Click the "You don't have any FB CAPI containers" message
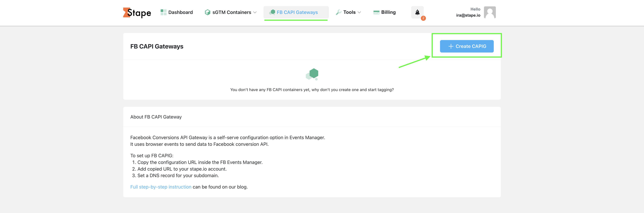Viewport: 644px width, 213px height. click(x=312, y=90)
